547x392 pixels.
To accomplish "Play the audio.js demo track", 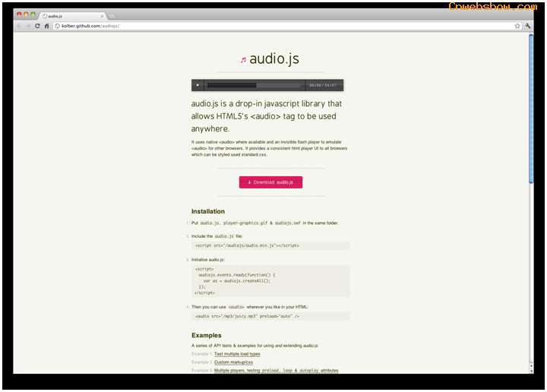I will pyautogui.click(x=198, y=85).
